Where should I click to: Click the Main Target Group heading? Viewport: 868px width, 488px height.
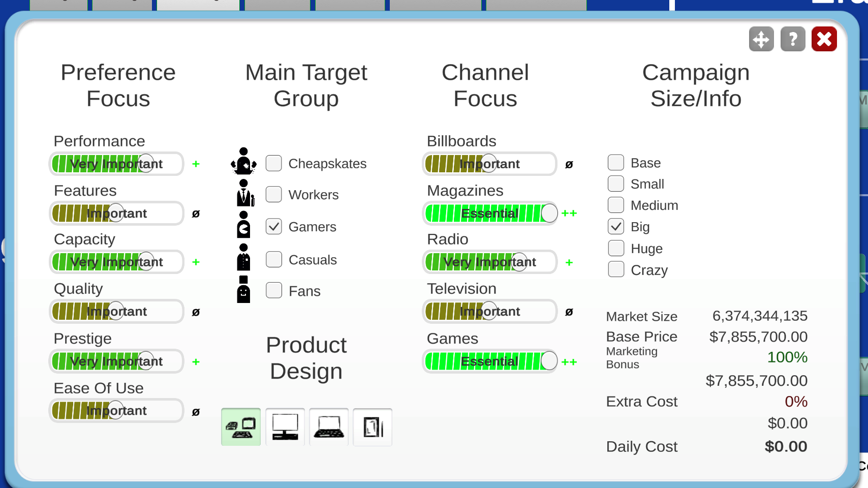[306, 85]
